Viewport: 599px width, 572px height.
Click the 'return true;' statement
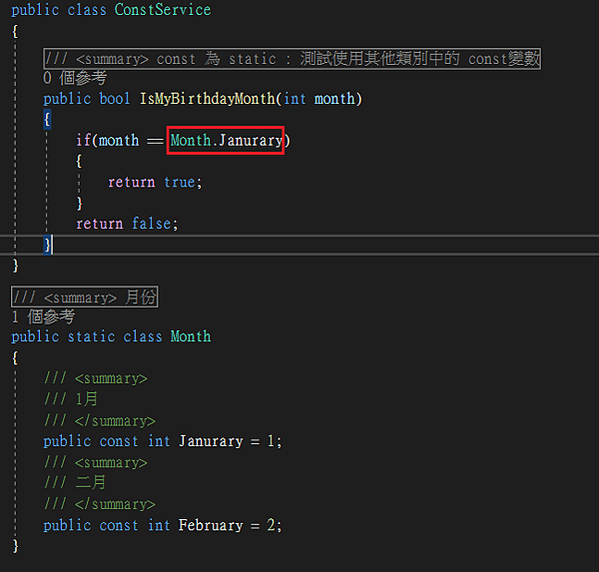[x=155, y=182]
